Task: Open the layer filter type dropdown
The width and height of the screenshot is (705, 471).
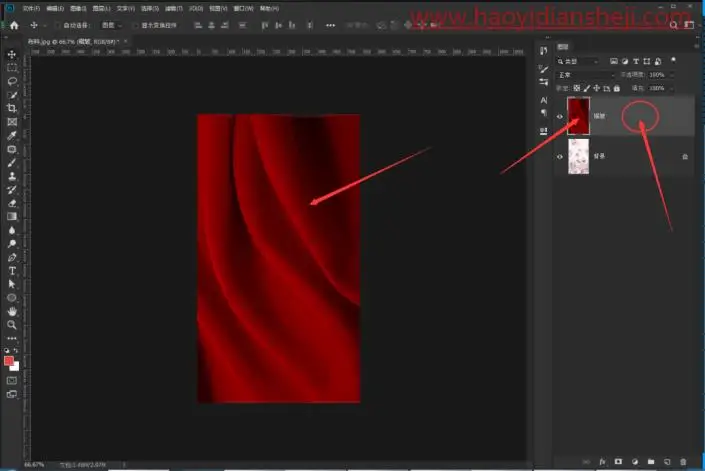Action: point(578,61)
